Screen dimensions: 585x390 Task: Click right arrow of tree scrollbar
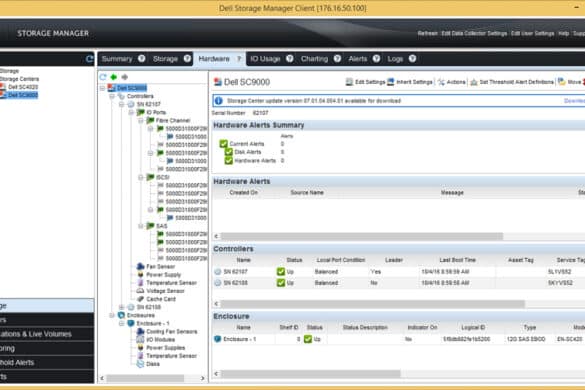[x=202, y=378]
